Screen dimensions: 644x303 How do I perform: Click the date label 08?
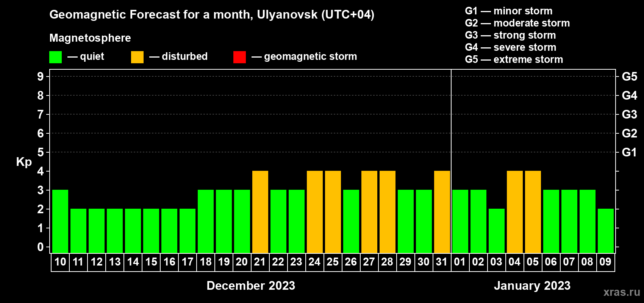pyautogui.click(x=587, y=262)
